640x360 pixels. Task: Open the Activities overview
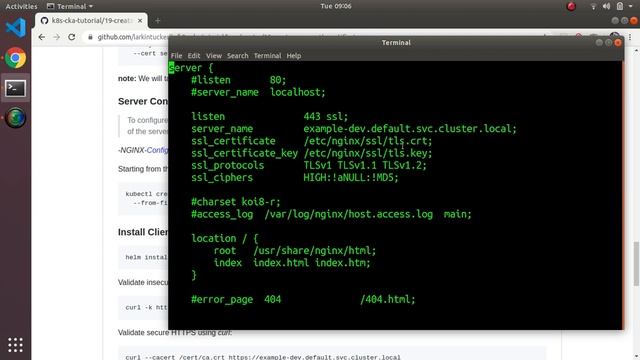21,6
